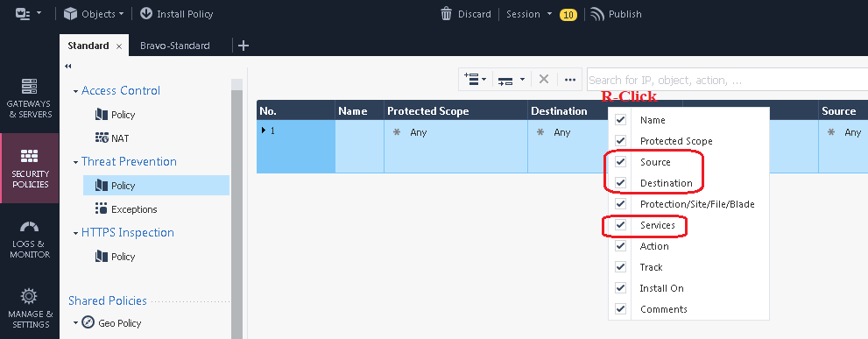Click the Shared Policies heading
Screen dimensions: 868x339
click(108, 300)
